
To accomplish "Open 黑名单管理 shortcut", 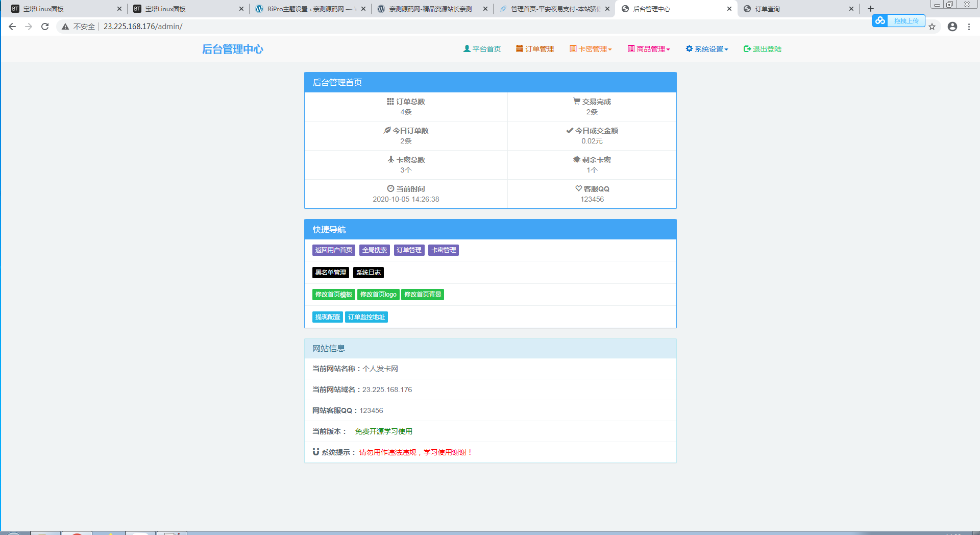I will tap(331, 273).
